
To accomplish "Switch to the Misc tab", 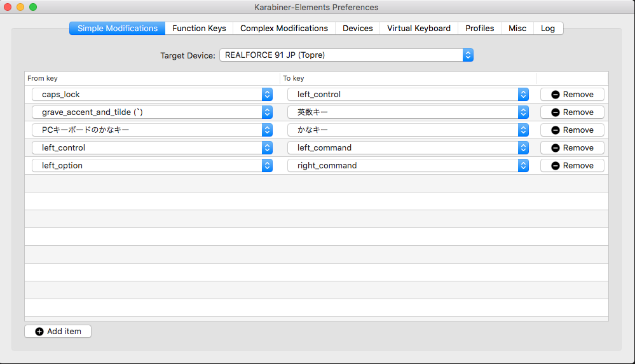I will click(x=517, y=28).
